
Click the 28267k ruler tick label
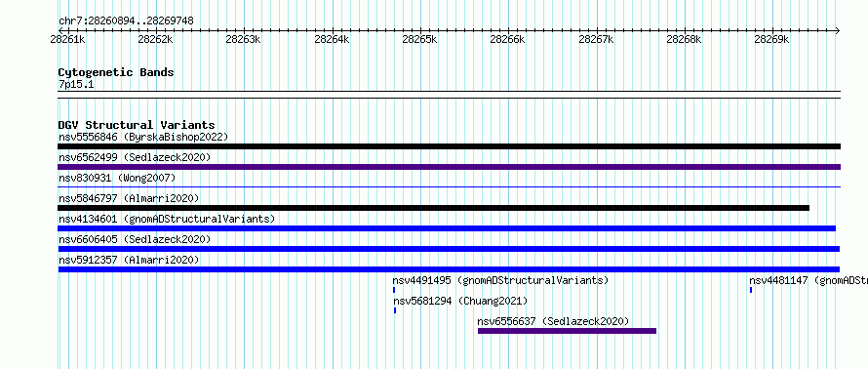pos(596,39)
